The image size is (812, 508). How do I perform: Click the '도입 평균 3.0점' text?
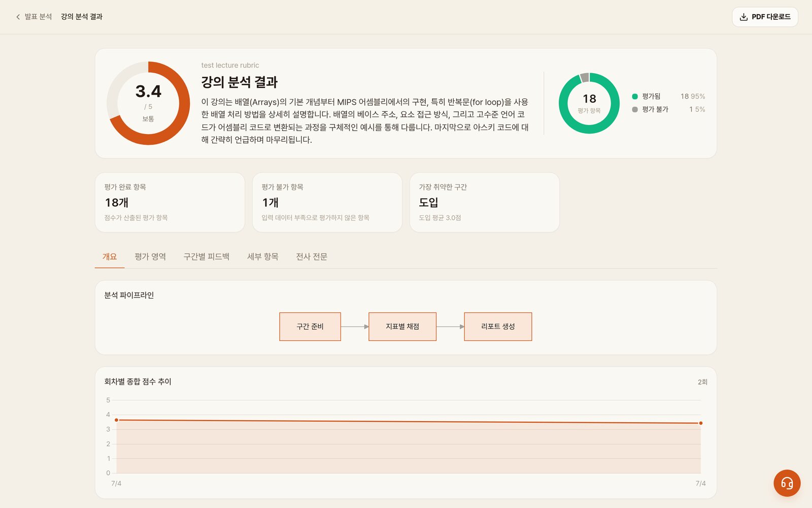click(440, 217)
